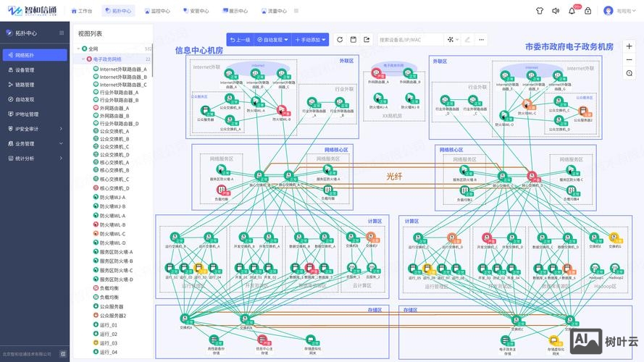Open the notification bell with 99+ badge
The image size is (644, 362).
(x=573, y=11)
